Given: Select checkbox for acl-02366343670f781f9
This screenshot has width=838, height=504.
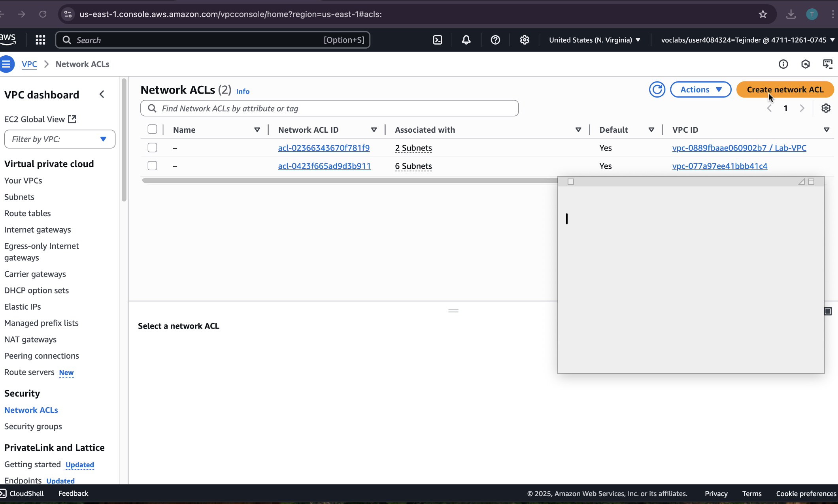Looking at the screenshot, I should click(x=152, y=148).
